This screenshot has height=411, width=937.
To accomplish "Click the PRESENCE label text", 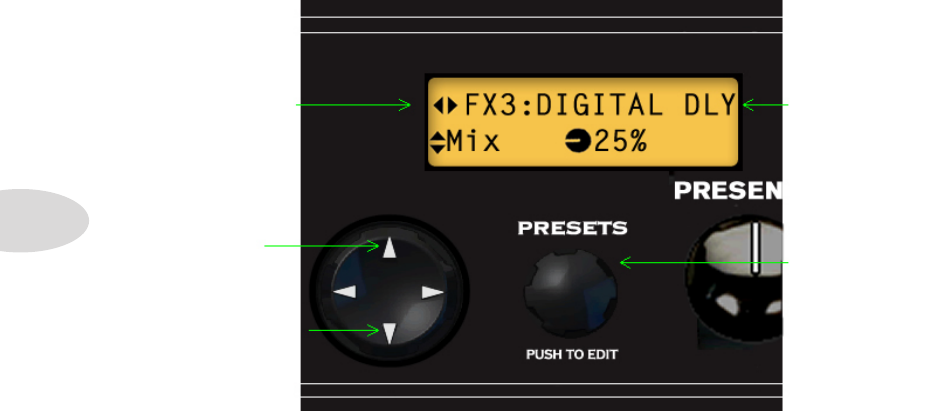I will (728, 191).
